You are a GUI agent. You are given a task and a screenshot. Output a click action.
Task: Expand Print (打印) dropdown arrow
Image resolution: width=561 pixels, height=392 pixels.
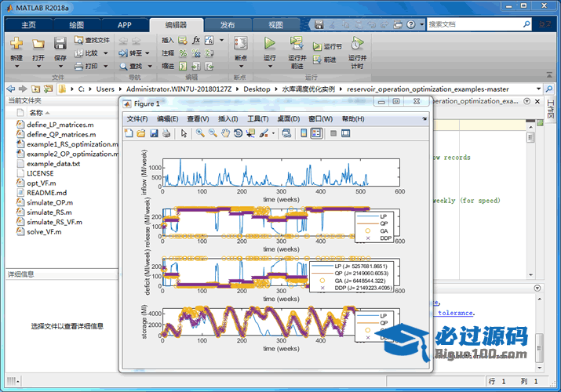pos(106,67)
